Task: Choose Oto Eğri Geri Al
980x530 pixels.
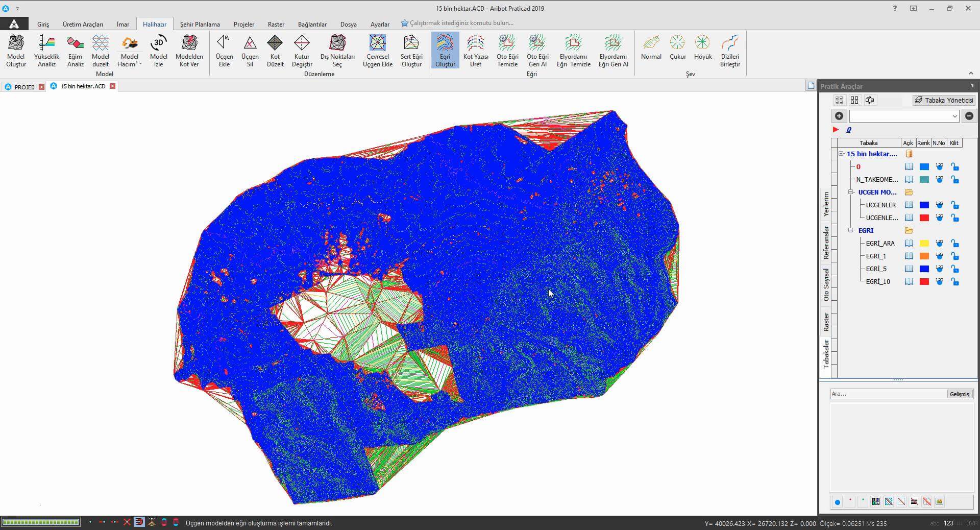Action: (x=537, y=51)
